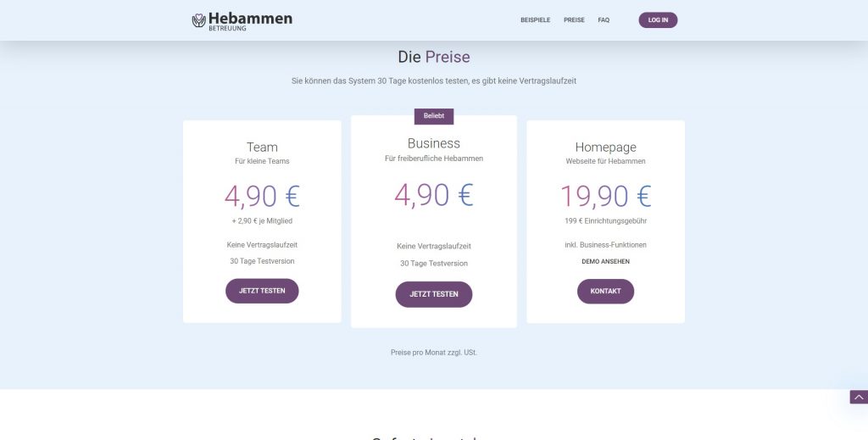The height and width of the screenshot is (440, 868).
Task: Go to the PREISE navigation item
Action: point(574,20)
